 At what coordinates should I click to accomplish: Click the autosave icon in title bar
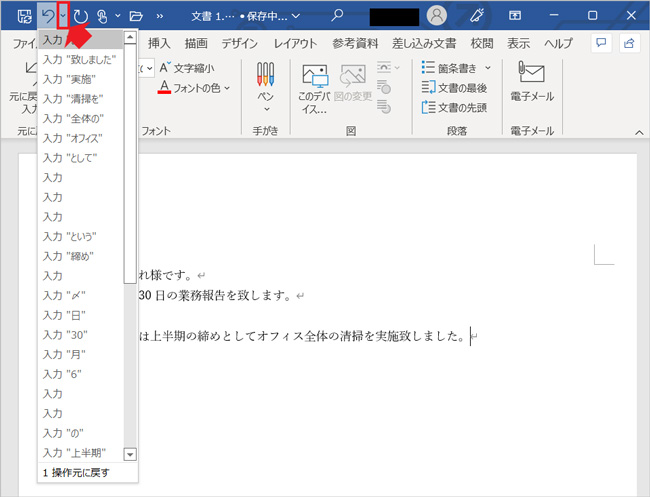coord(24,16)
